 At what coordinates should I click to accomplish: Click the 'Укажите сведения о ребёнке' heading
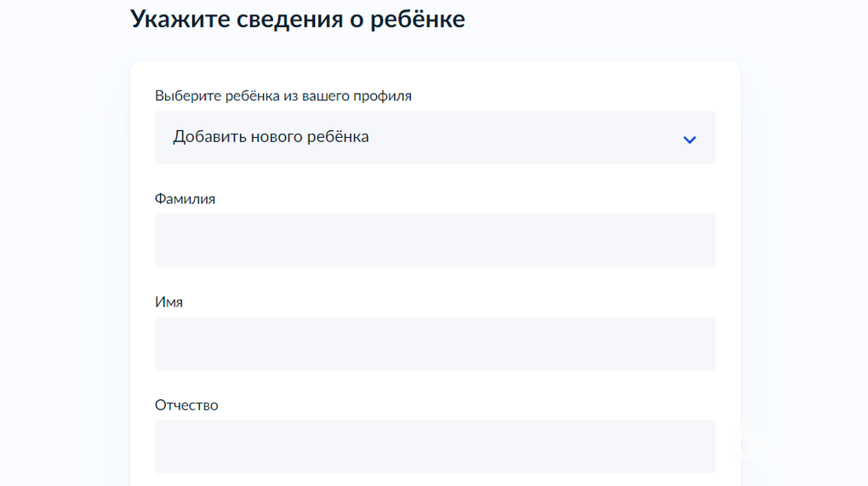(x=297, y=19)
